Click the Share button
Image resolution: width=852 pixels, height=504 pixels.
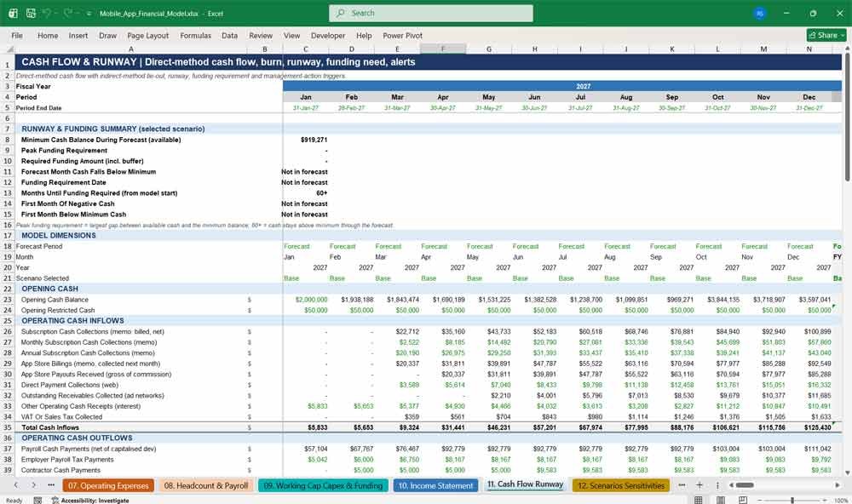pyautogui.click(x=826, y=35)
